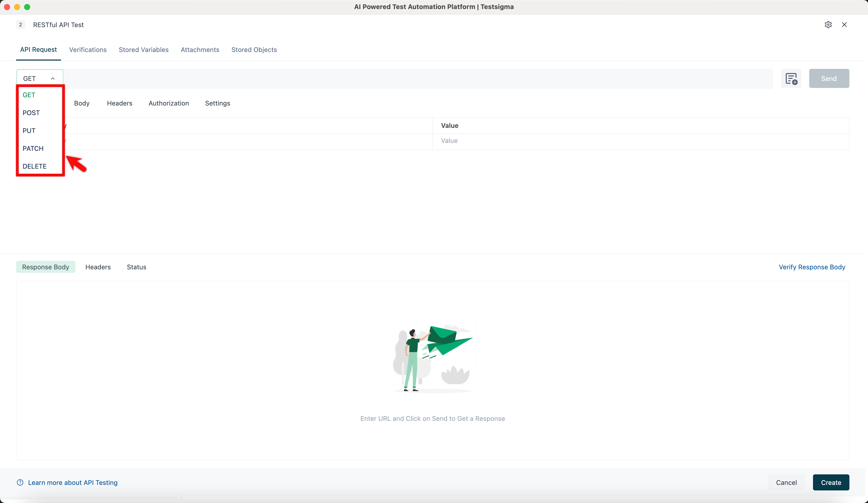Image resolution: width=868 pixels, height=503 pixels.
Task: Click the step number badge labeled 2
Action: click(x=20, y=24)
